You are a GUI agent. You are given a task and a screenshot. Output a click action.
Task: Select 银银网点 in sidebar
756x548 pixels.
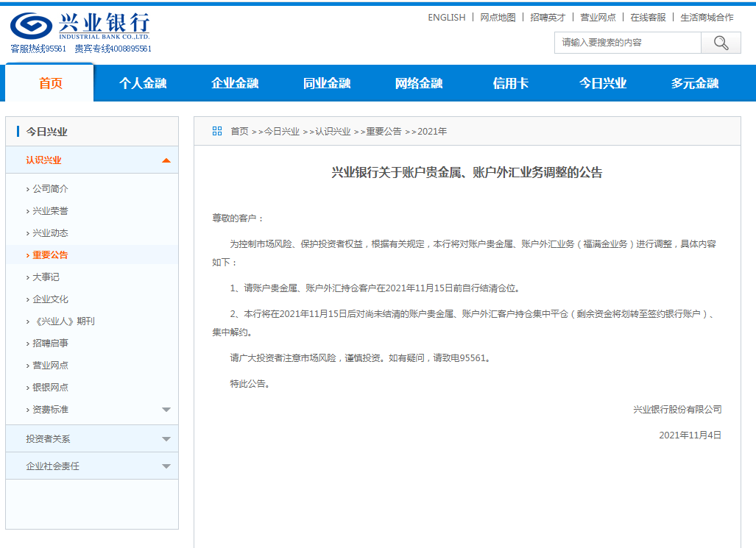tap(50, 388)
